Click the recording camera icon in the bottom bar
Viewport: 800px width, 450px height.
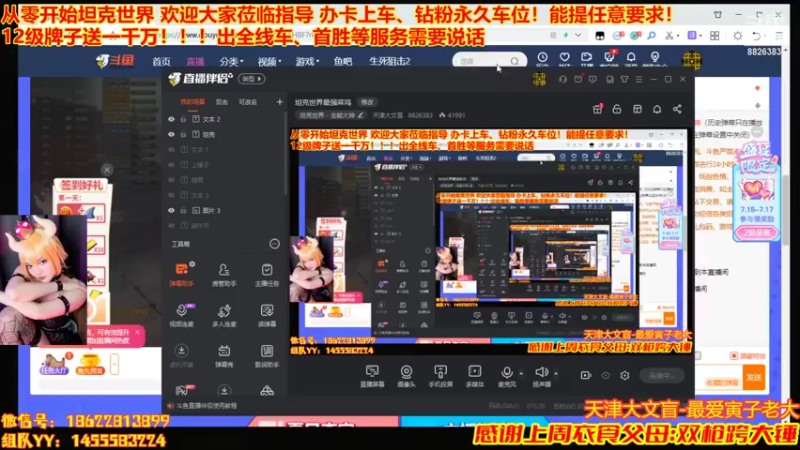[586, 376]
